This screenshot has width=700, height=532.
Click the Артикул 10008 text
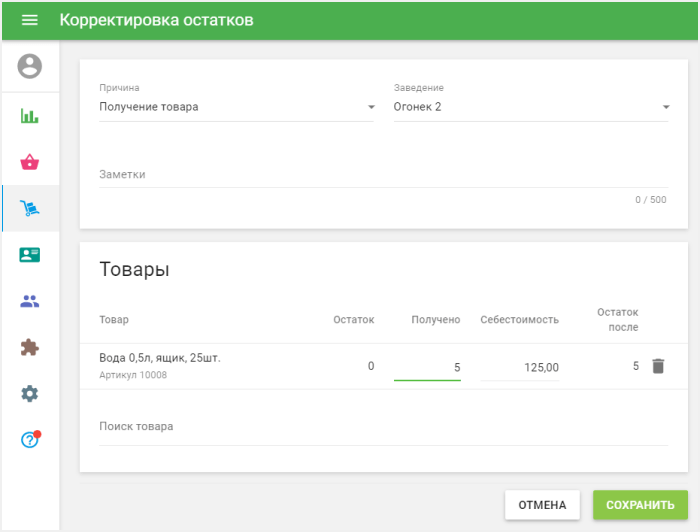point(133,375)
